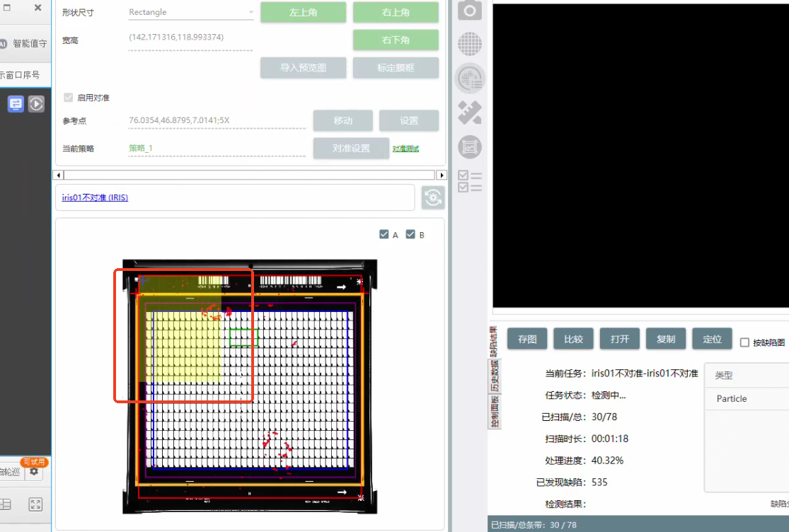Click the horizontal scrollbar left arrow
789x532 pixels.
[x=59, y=175]
